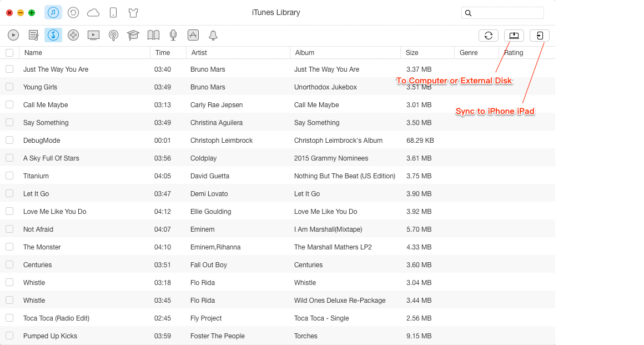
Task: Select the Apps category icon
Action: click(193, 36)
